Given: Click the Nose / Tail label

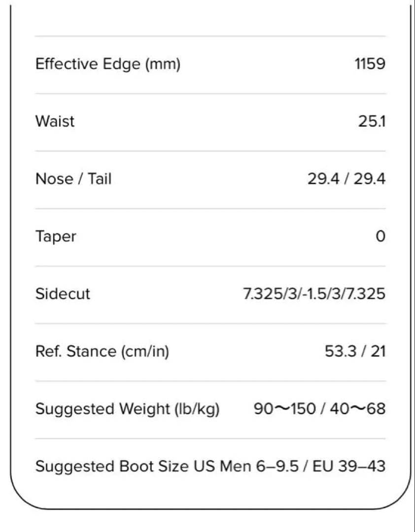Looking at the screenshot, I should click(73, 179).
